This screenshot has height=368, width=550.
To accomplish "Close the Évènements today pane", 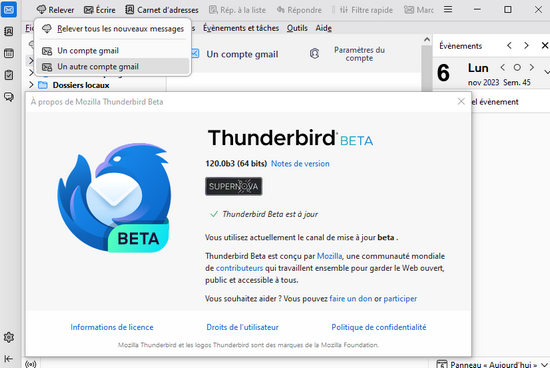I will [544, 46].
